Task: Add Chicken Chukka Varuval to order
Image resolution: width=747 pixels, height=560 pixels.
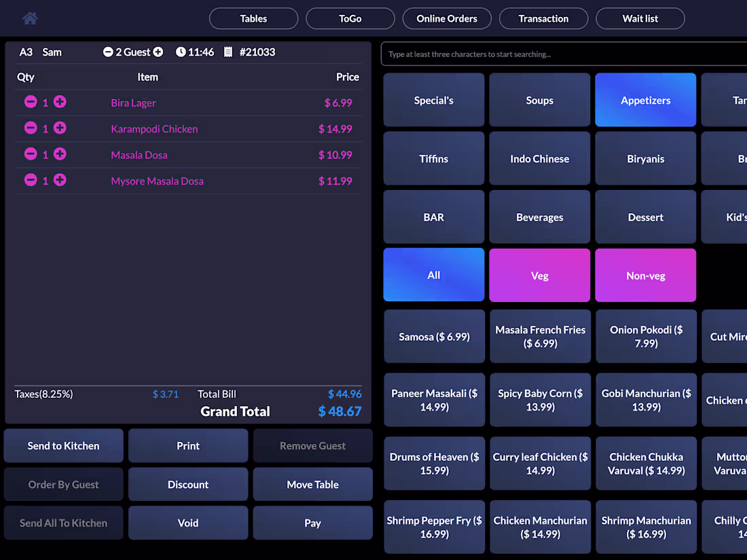Action: [x=646, y=464]
